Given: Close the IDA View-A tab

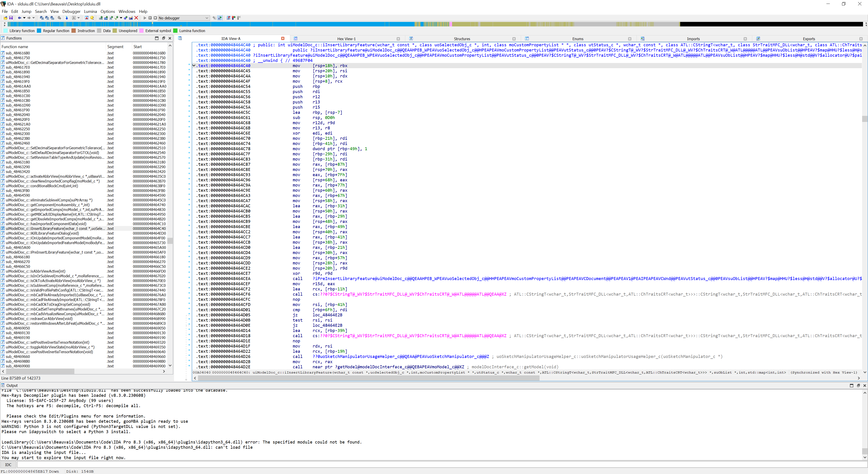Looking at the screenshot, I should [x=283, y=38].
